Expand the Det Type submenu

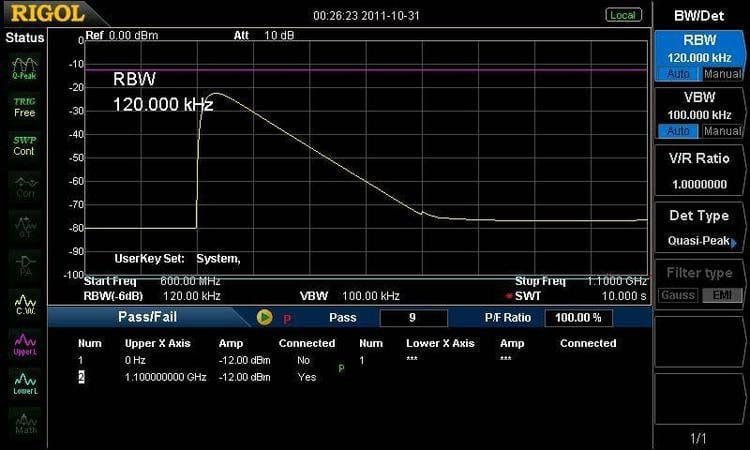coord(699,230)
